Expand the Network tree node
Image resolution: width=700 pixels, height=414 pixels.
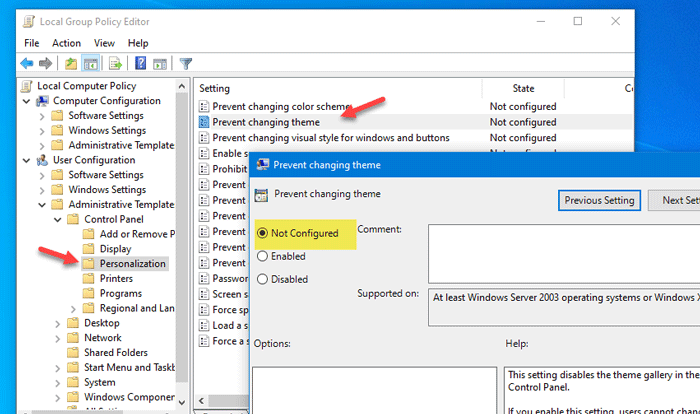pos(58,338)
